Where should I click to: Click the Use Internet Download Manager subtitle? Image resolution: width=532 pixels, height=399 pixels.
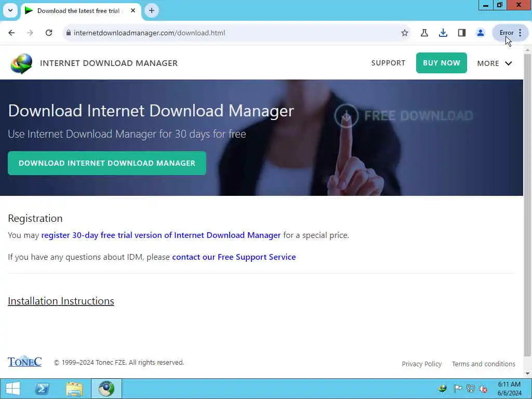click(127, 134)
